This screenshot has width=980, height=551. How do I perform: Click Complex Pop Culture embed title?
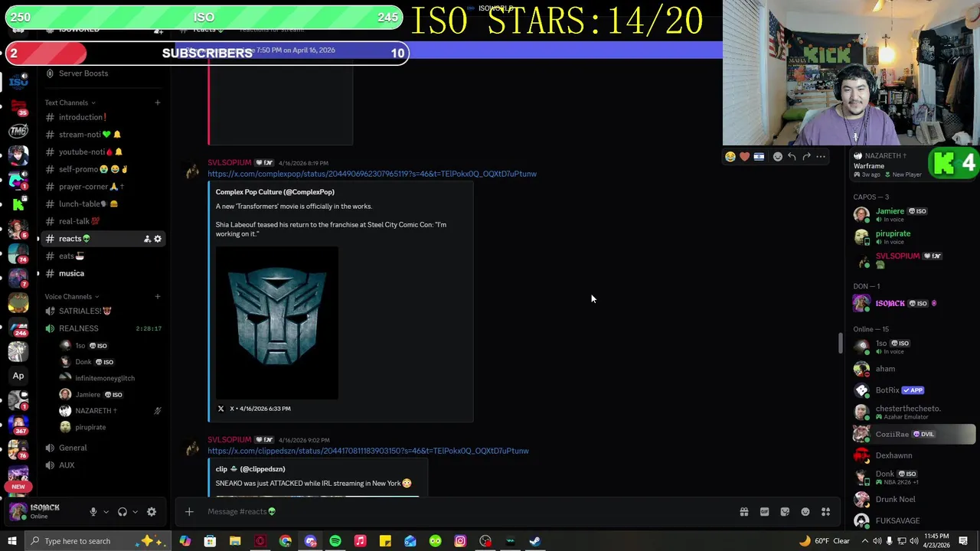point(275,192)
